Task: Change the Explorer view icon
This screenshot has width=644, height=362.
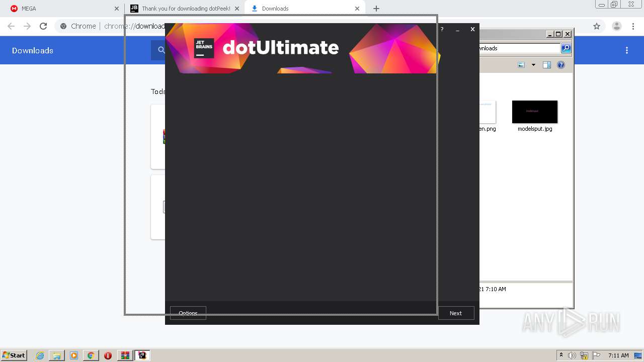Action: (x=521, y=65)
